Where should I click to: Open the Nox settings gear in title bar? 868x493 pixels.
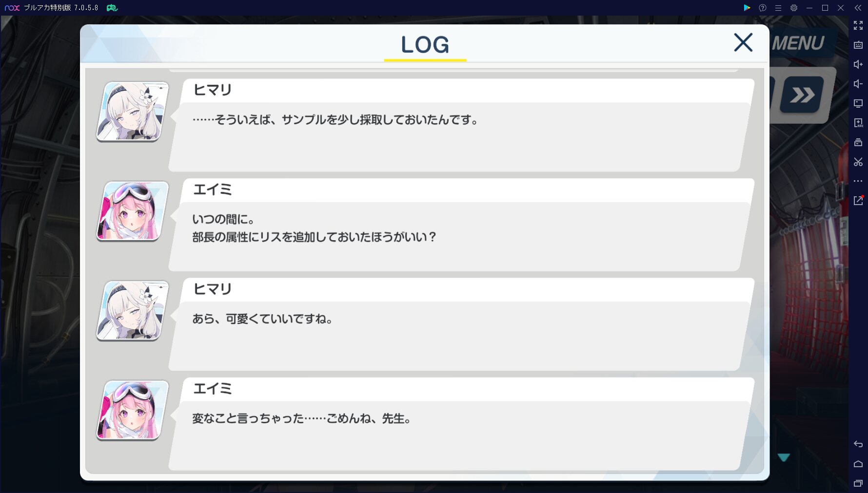coord(794,8)
